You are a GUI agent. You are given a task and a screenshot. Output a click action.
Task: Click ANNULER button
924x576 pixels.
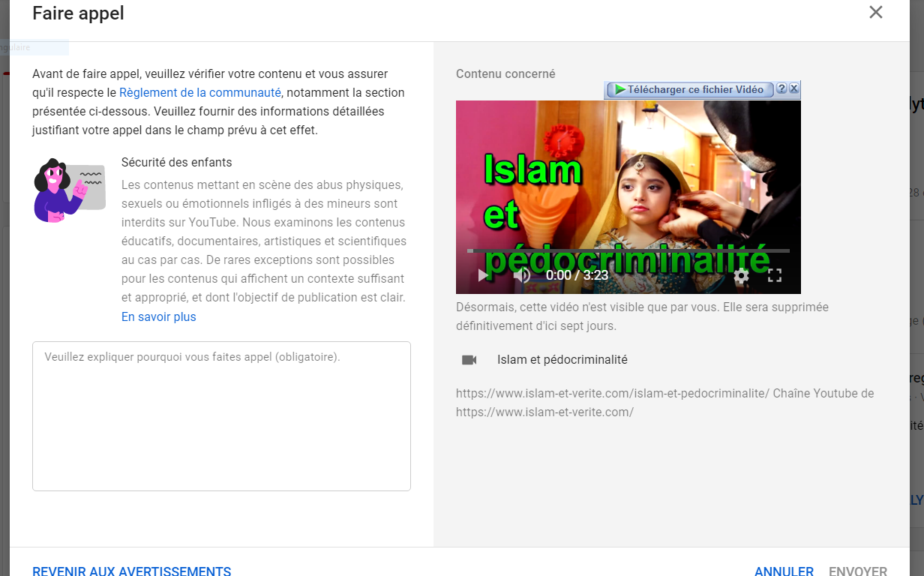click(784, 571)
